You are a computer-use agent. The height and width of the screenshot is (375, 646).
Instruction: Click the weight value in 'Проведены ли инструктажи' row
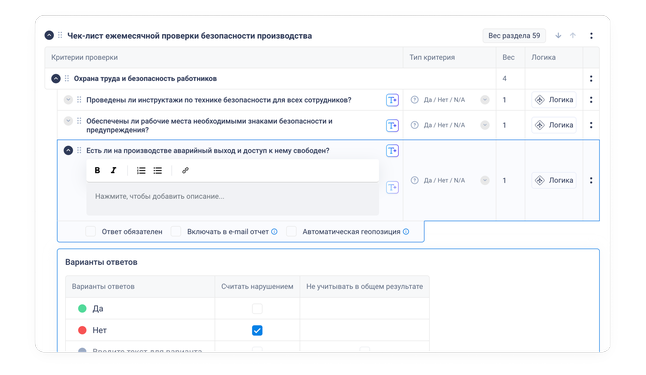(x=504, y=100)
